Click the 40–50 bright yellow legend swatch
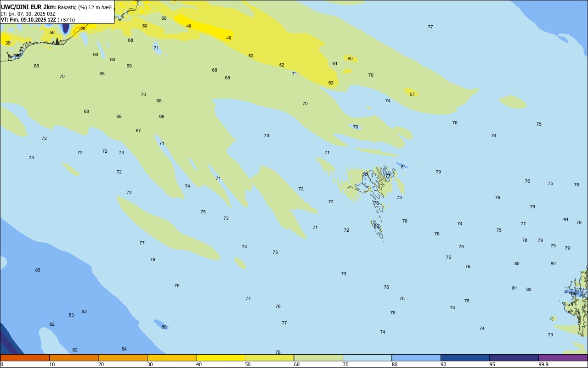 pos(220,357)
